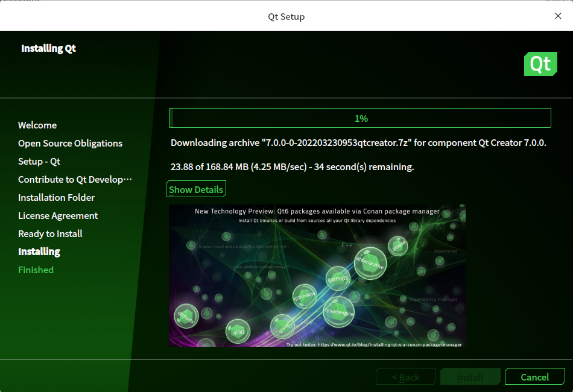Click the qtwebengine bubble icon

tap(338, 312)
